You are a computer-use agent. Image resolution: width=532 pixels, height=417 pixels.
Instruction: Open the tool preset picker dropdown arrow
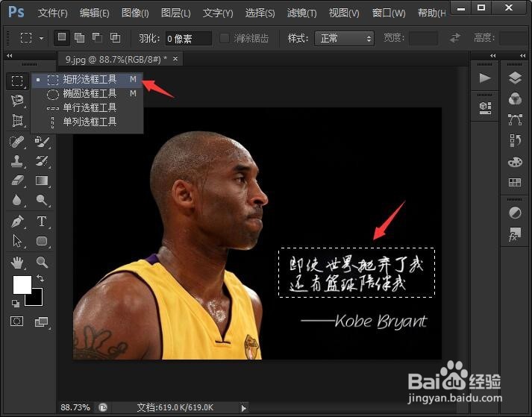[x=41, y=38]
